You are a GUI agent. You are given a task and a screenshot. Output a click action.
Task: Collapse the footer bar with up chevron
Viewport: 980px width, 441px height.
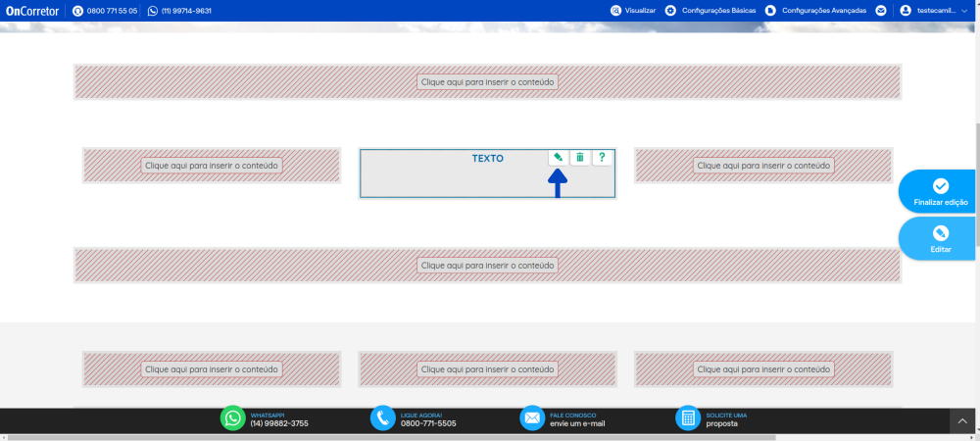coord(962,421)
